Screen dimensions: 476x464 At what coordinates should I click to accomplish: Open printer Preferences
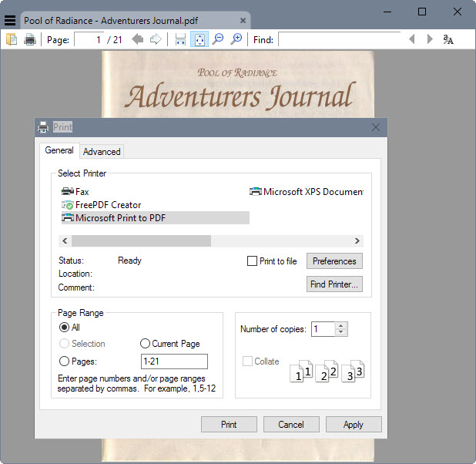[x=334, y=261]
